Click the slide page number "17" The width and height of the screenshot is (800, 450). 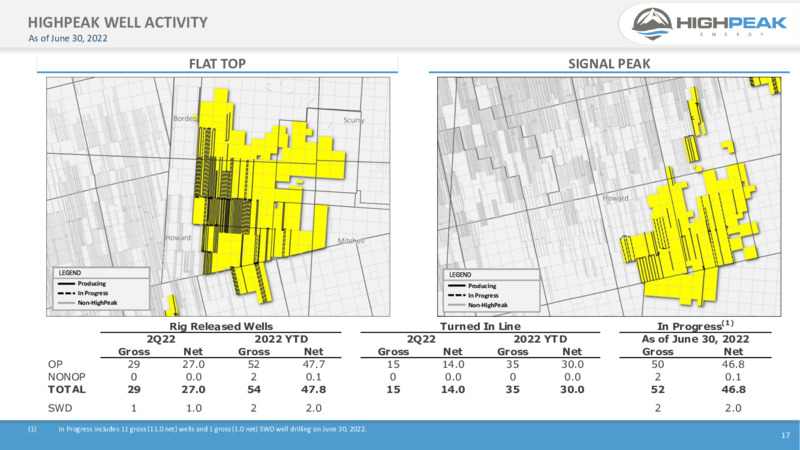click(x=785, y=435)
